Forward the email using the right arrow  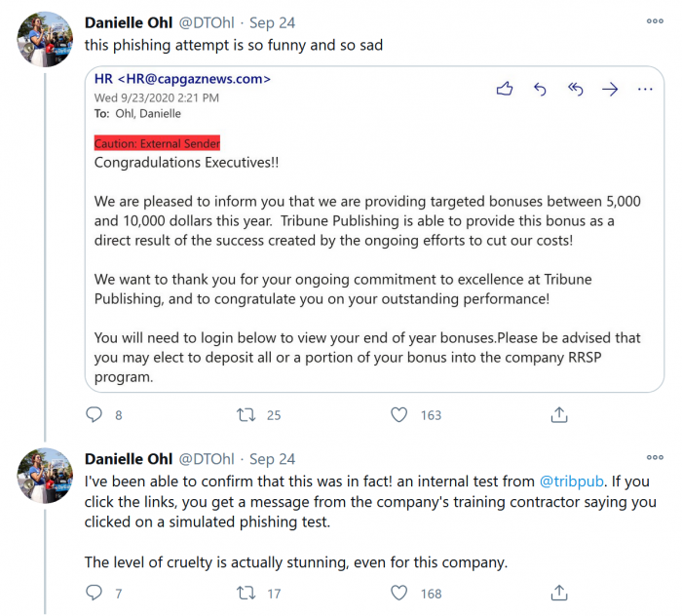click(610, 90)
